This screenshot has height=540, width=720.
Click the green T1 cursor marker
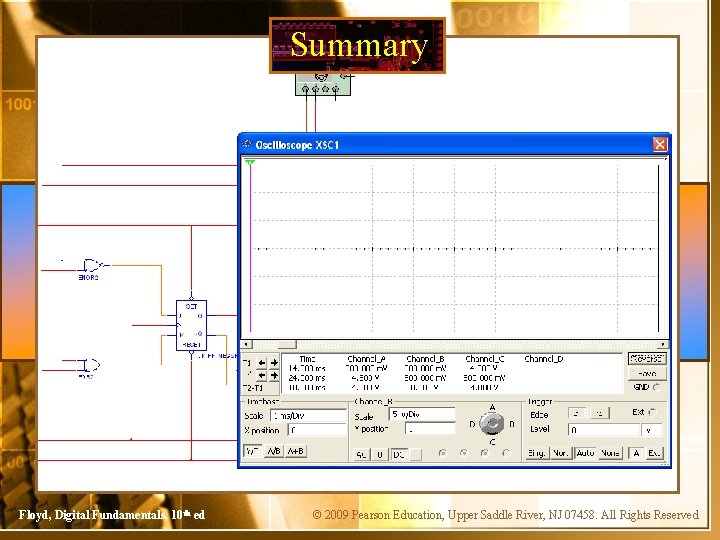click(250, 163)
